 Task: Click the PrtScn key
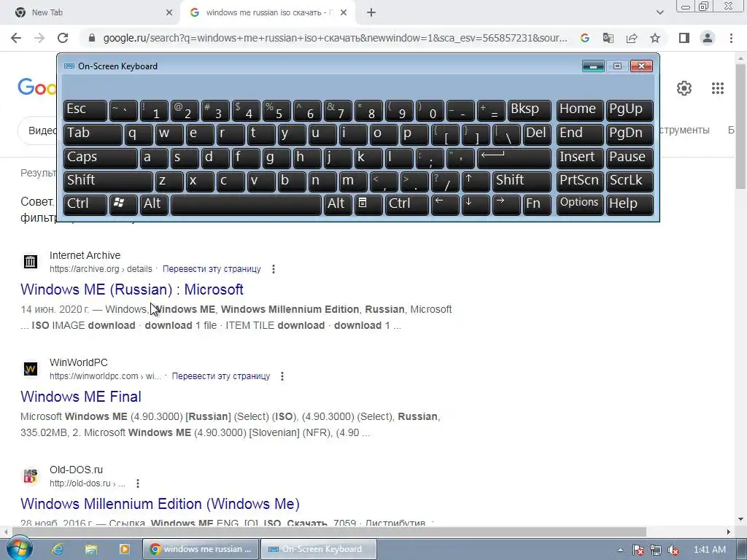coord(580,182)
